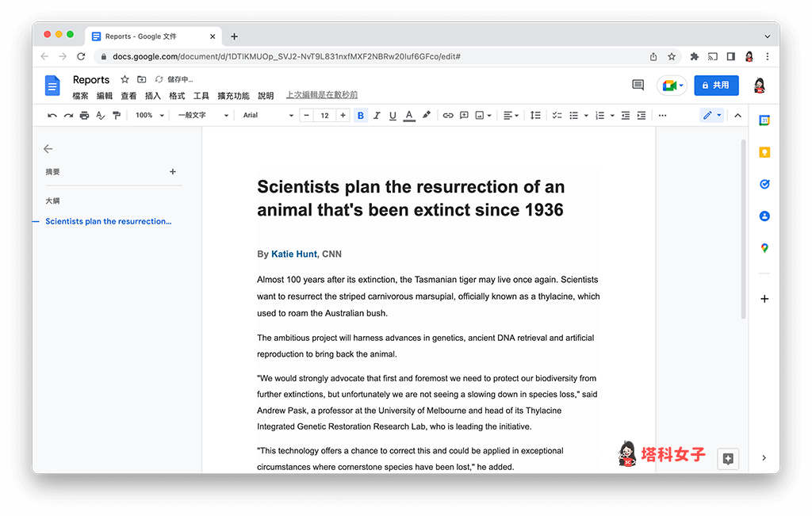Open the 擴充功能 (Extensions) menu
The height and width of the screenshot is (516, 812).
click(234, 96)
